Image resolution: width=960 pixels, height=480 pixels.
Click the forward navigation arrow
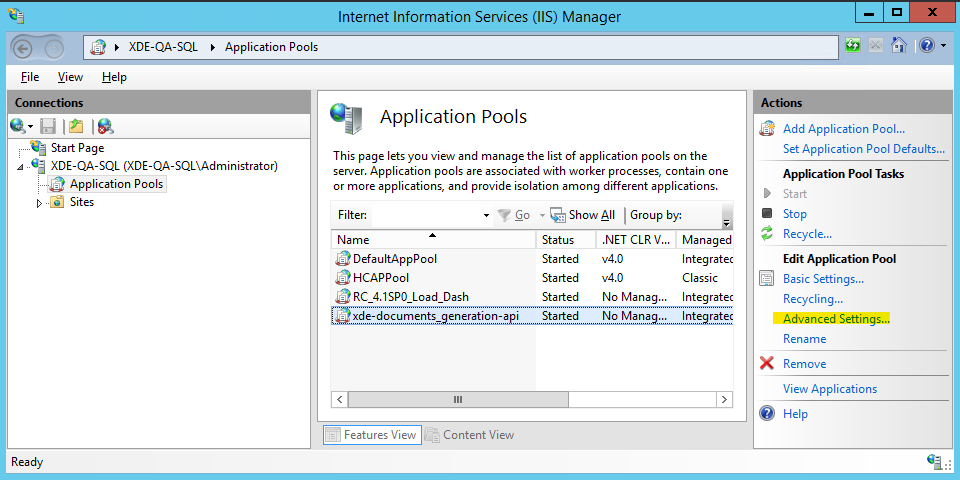(54, 48)
